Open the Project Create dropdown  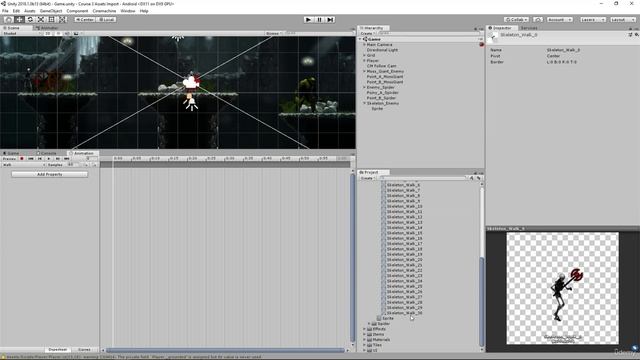[367, 178]
